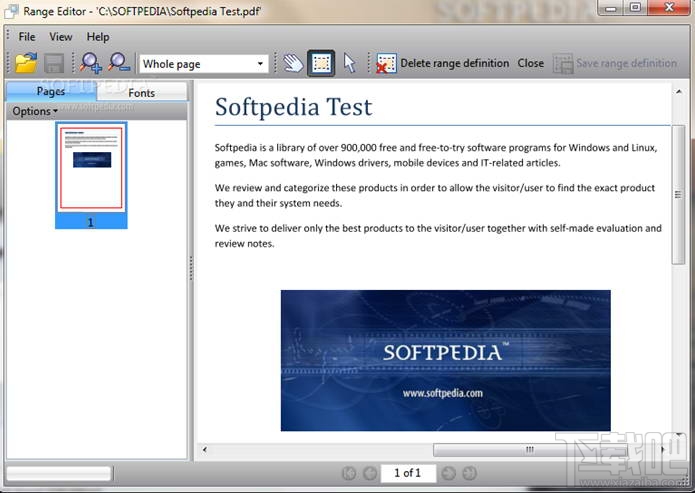Click the grayed save floppy disk icon
This screenshot has width=695, height=493.
pos(54,63)
